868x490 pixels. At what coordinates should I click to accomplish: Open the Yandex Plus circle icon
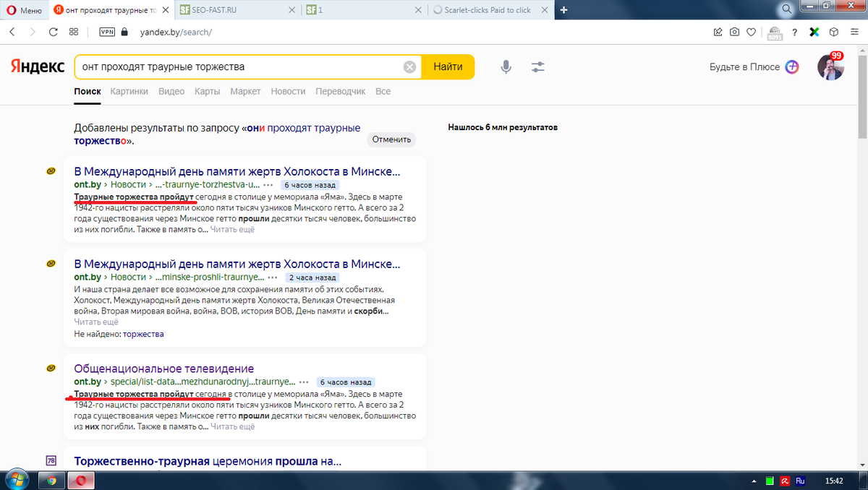(792, 66)
